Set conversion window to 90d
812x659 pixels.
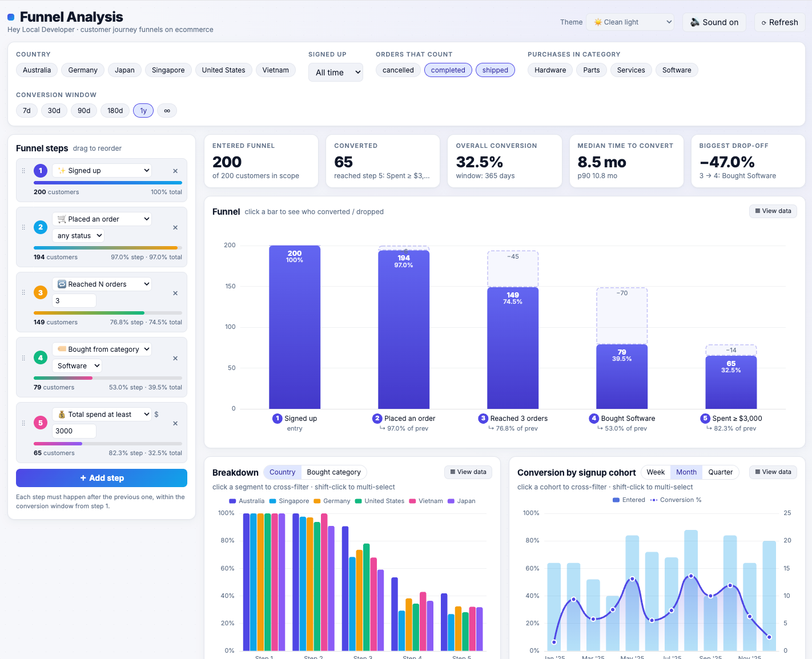(84, 111)
